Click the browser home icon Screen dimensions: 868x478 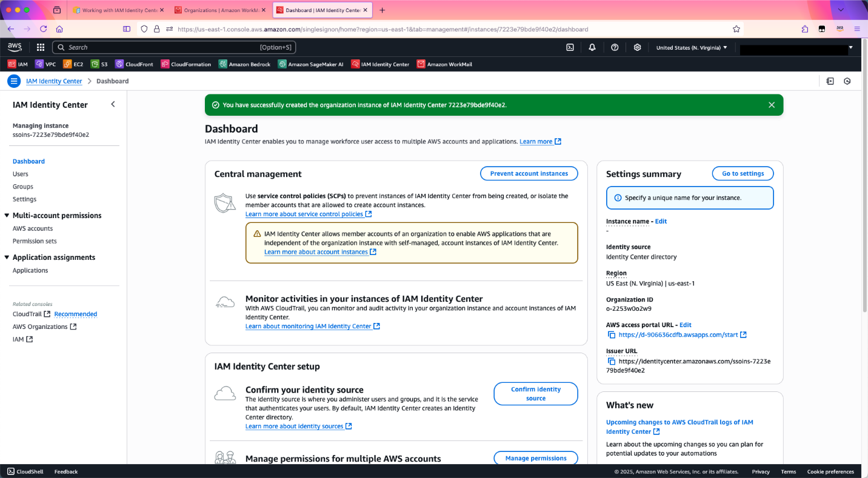(59, 28)
